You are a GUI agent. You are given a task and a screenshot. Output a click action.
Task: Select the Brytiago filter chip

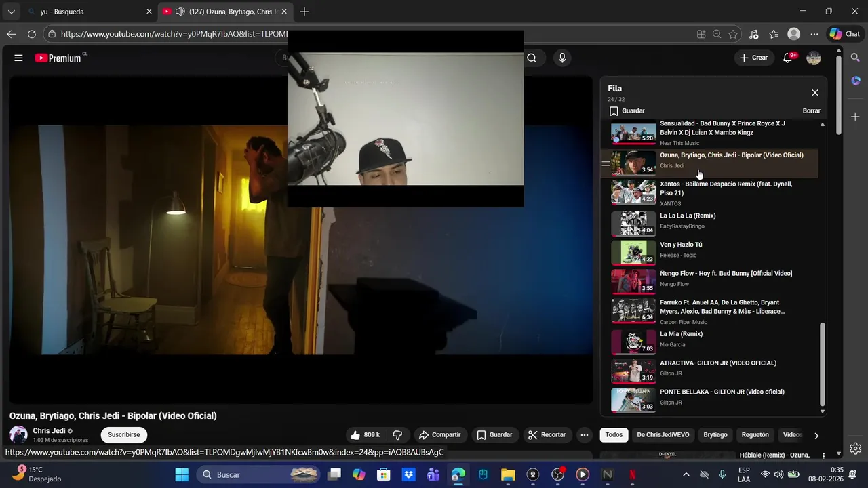(x=715, y=435)
